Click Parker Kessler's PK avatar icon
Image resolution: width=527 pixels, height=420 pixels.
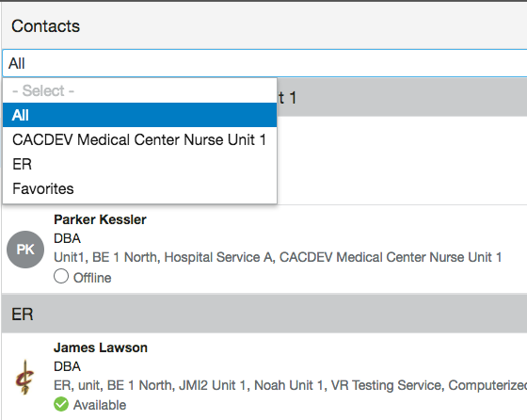(25, 250)
